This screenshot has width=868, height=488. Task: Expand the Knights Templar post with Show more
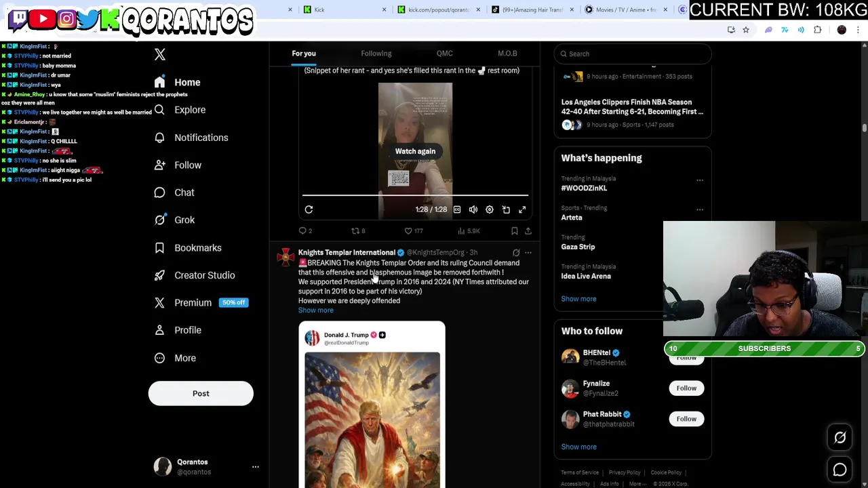click(x=316, y=310)
